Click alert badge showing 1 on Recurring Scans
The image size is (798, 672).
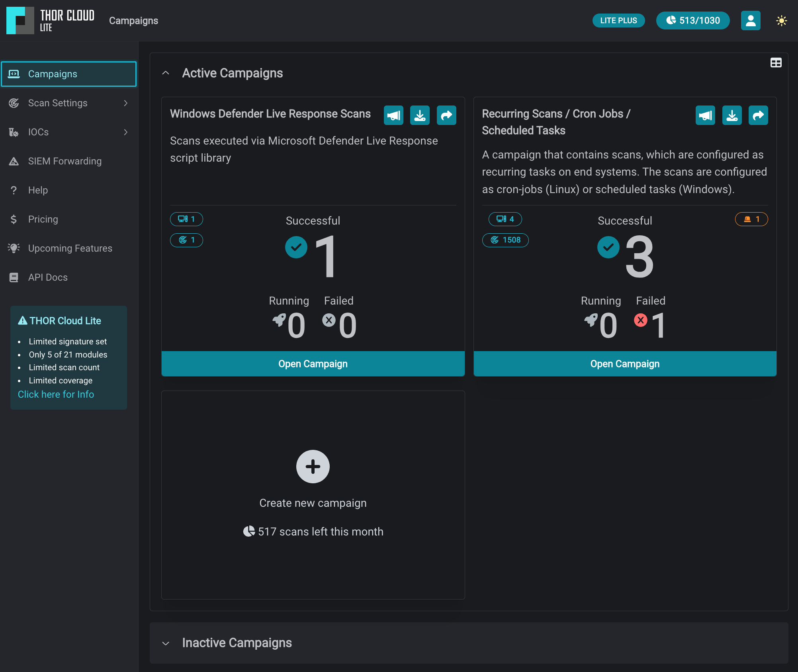click(x=751, y=219)
